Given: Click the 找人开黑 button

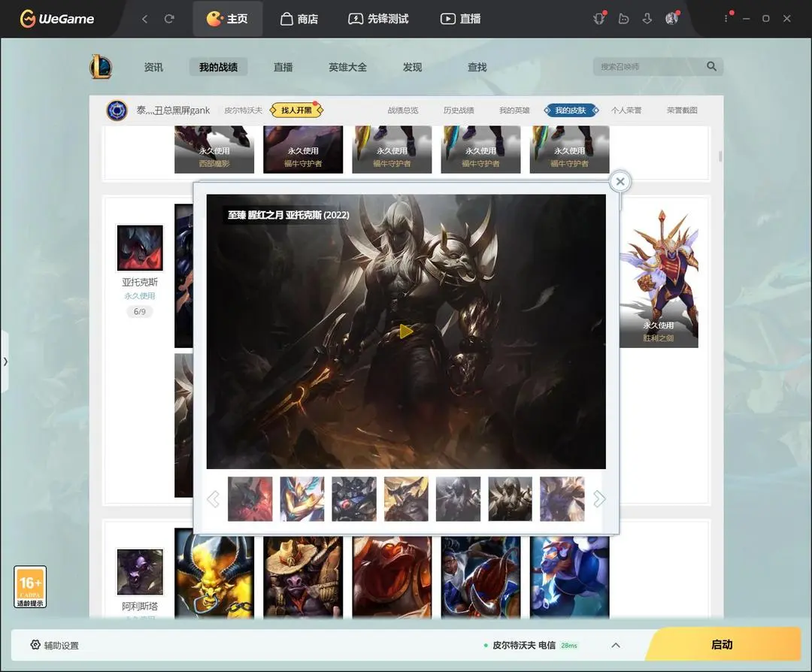Looking at the screenshot, I should tap(297, 110).
